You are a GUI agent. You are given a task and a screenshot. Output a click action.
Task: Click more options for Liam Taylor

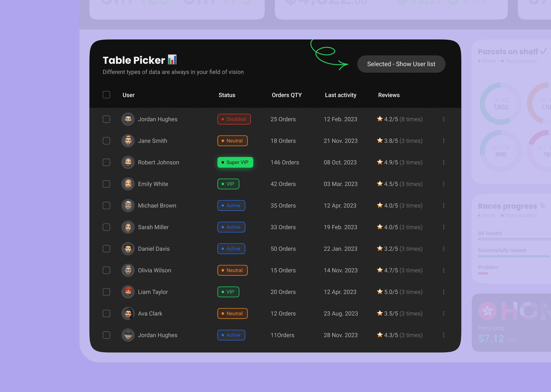tap(444, 292)
